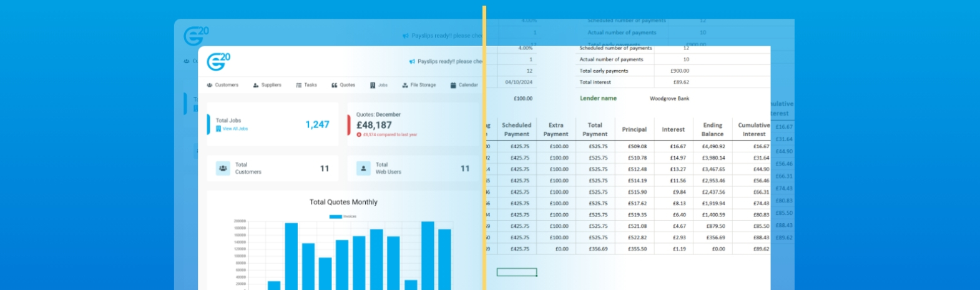This screenshot has width=980, height=290.
Task: Click the Quotes quotation-mark icon
Action: click(x=335, y=85)
